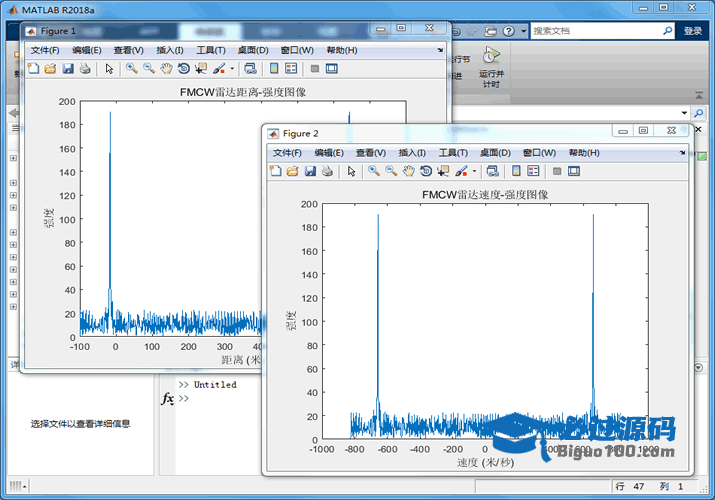Select Pan hand tool in Figure 1
Image resolution: width=715 pixels, height=500 pixels.
166,69
